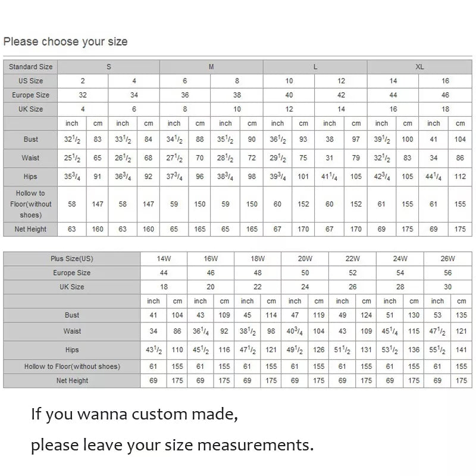Click the "US Size" row label
The height and width of the screenshot is (476, 476).
point(31,81)
